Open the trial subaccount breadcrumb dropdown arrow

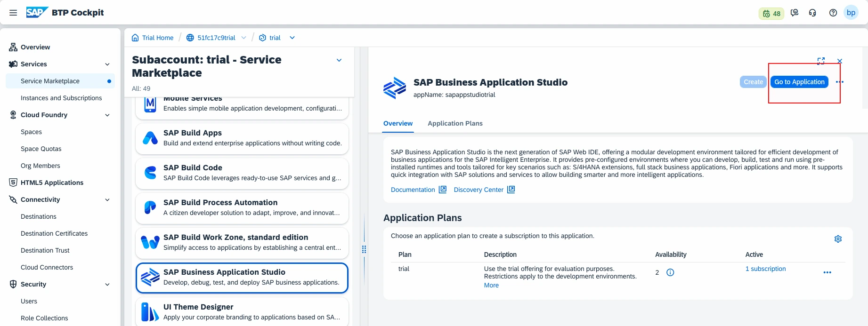pyautogui.click(x=292, y=38)
